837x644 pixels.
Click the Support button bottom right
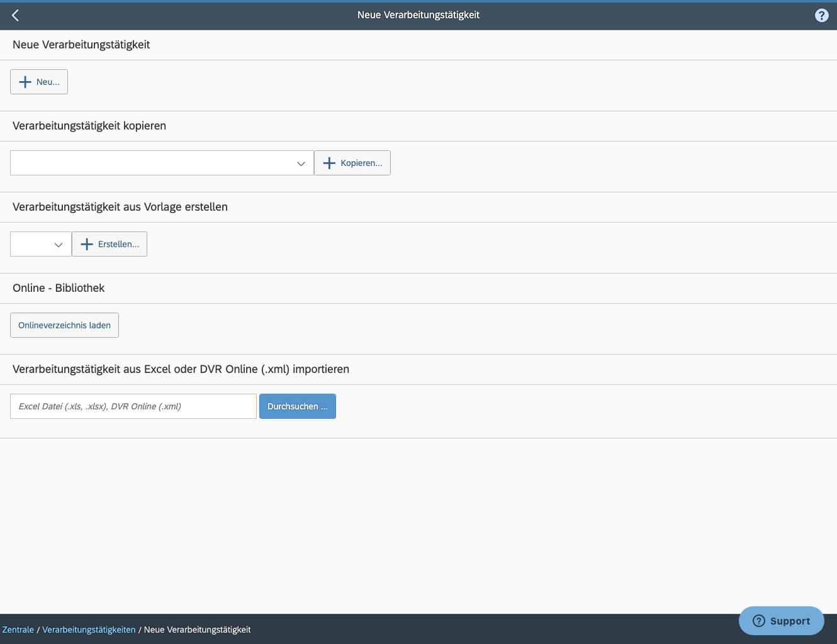pyautogui.click(x=781, y=621)
